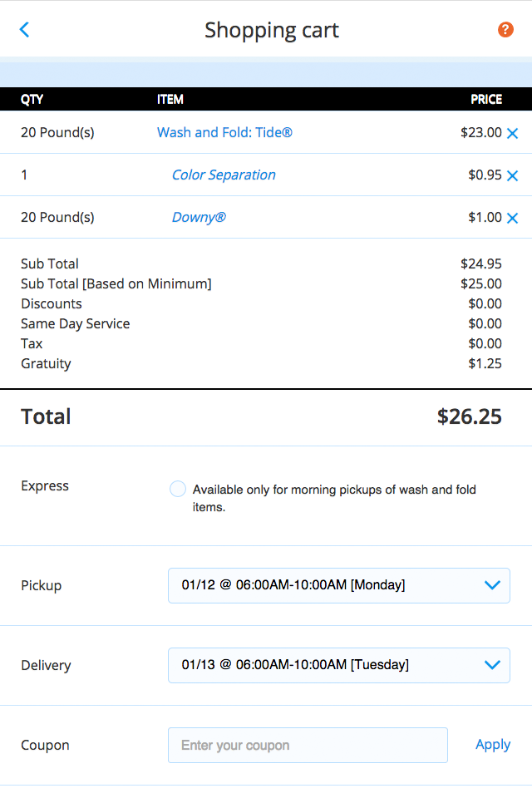Expand the Delivery time chevron
The width and height of the screenshot is (532, 798).
click(492, 665)
